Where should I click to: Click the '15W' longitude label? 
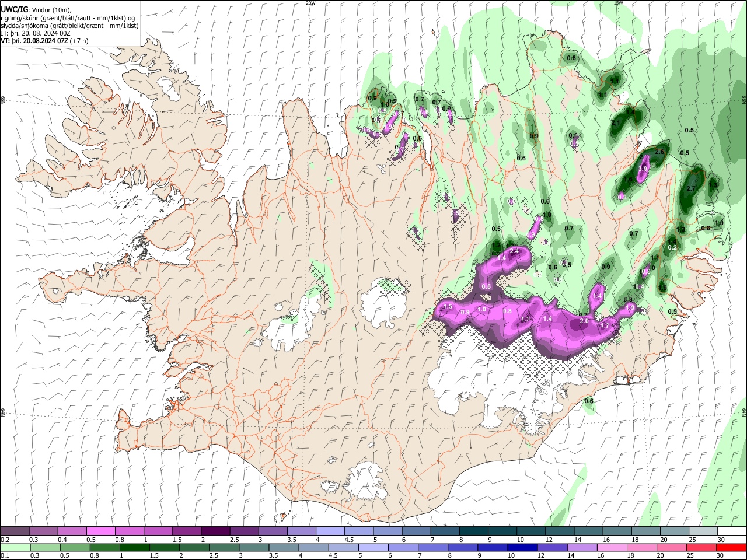tap(618, 3)
